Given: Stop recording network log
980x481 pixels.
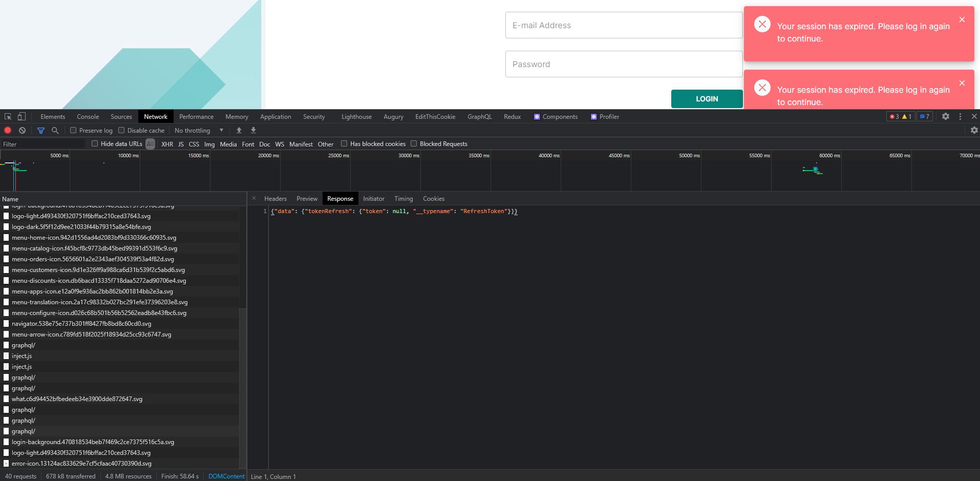Looking at the screenshot, I should (8, 130).
